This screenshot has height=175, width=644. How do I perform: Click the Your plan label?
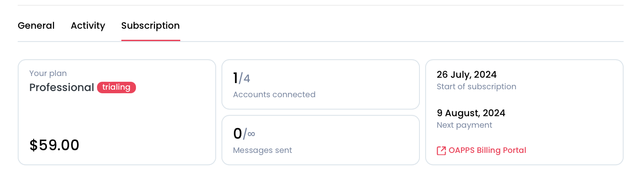(x=48, y=73)
